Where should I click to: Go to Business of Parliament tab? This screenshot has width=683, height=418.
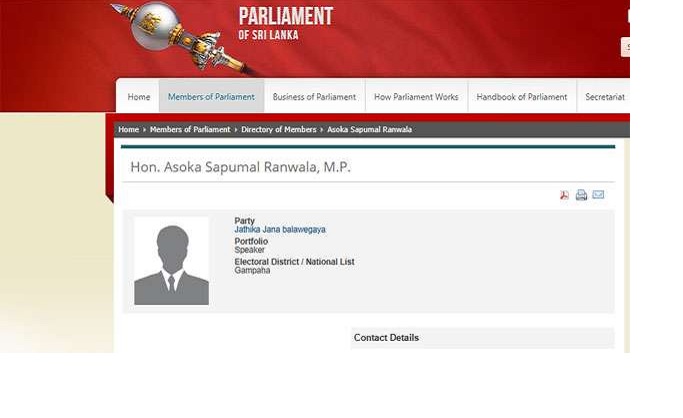[x=314, y=97]
